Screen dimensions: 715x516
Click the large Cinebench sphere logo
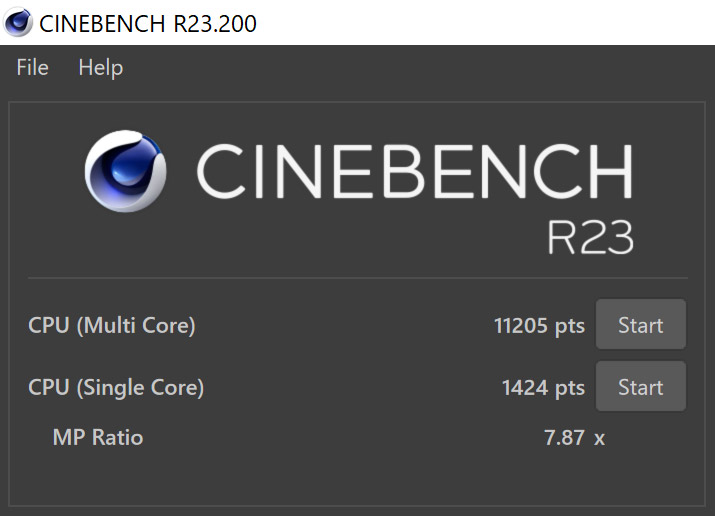[125, 174]
